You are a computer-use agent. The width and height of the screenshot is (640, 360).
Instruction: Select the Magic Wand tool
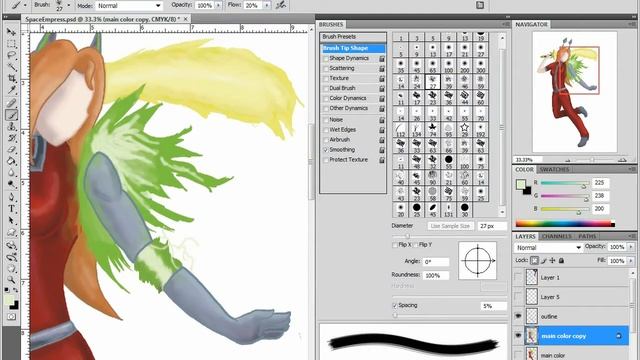click(11, 67)
